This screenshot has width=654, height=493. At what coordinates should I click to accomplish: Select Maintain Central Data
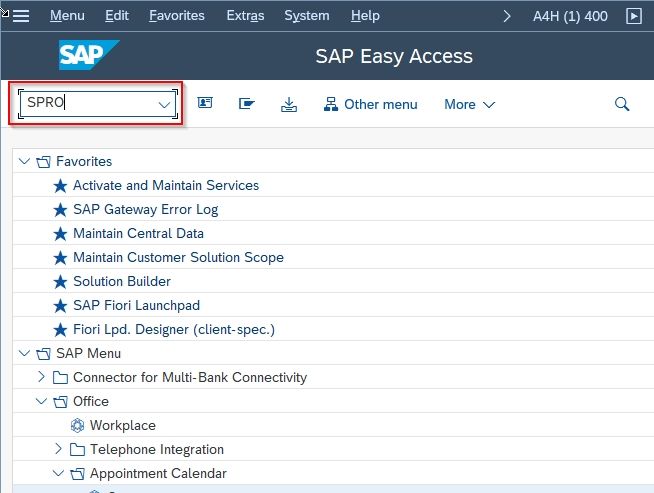(x=138, y=233)
